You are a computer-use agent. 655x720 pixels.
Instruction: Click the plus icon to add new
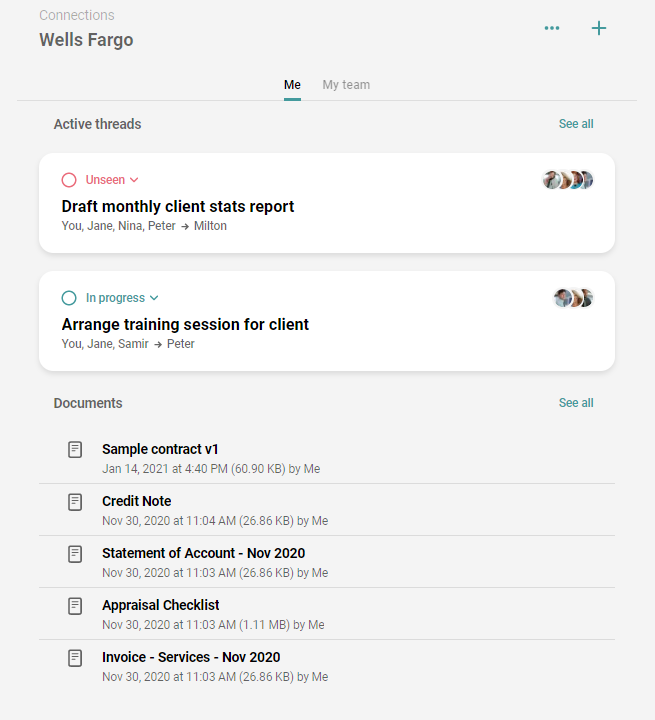coord(599,28)
